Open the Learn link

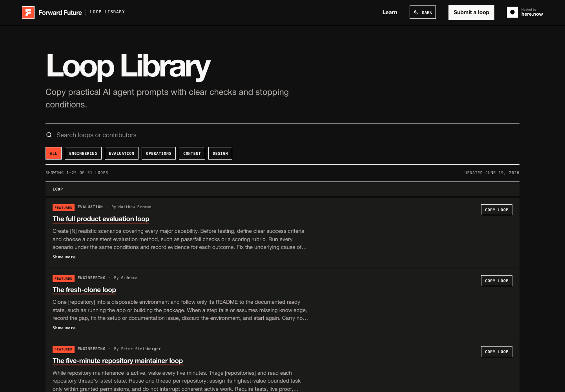(x=390, y=12)
